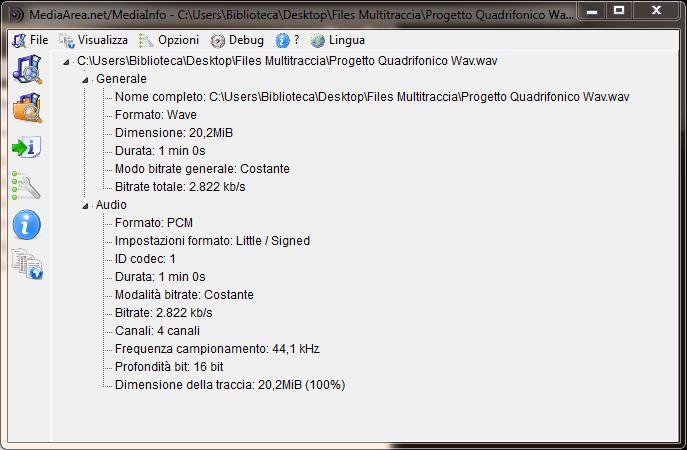Collapse the root file path node
Image resolution: width=687 pixels, height=450 pixels.
66,62
